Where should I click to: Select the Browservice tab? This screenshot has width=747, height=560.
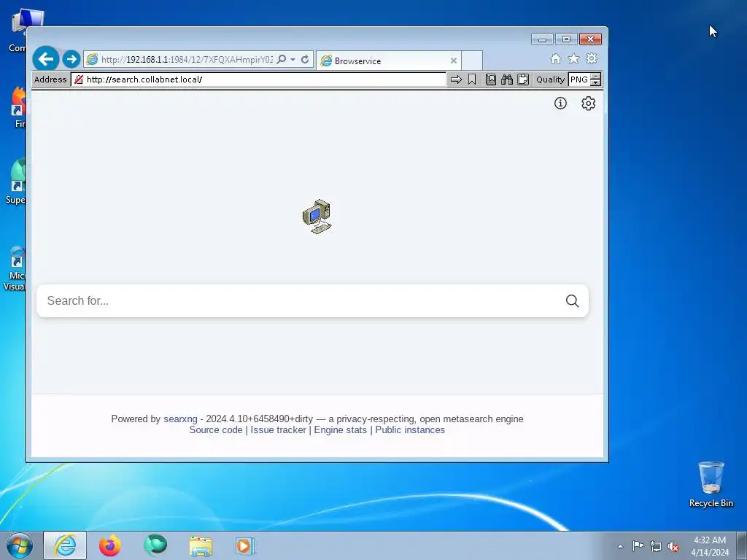(x=388, y=61)
